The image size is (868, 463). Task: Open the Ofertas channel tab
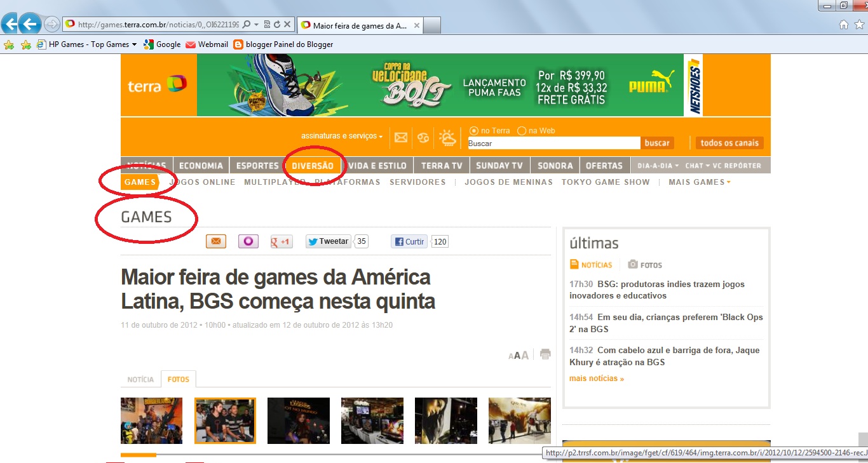tap(604, 166)
